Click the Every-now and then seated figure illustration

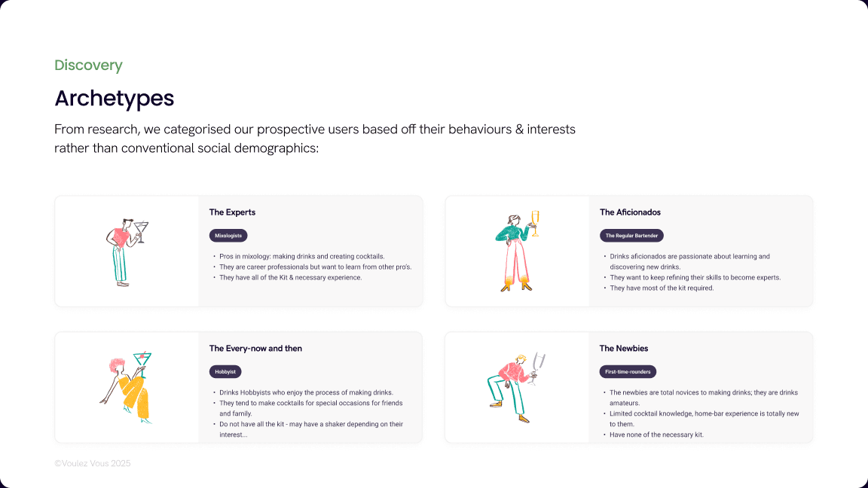pos(127,387)
